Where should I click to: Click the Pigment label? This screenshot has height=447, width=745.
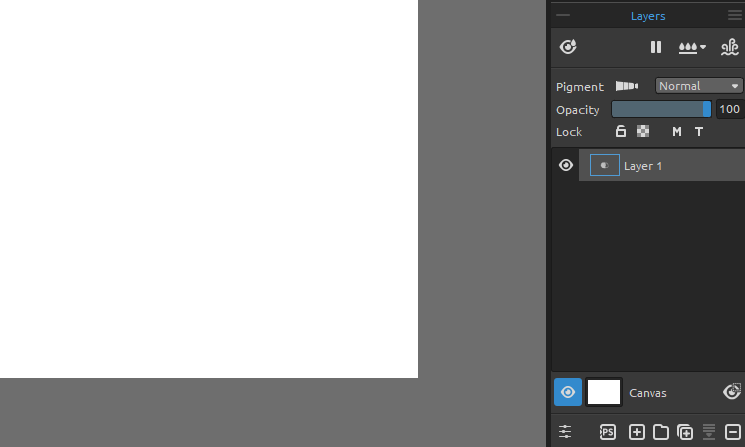coord(580,87)
